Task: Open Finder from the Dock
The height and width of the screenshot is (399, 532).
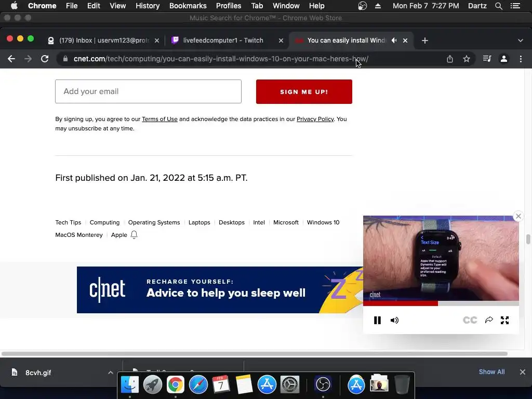Action: click(129, 385)
